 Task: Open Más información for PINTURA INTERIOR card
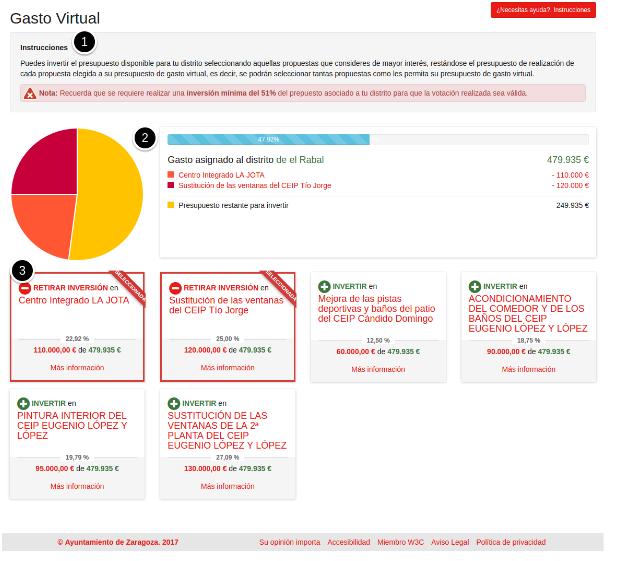(x=77, y=486)
